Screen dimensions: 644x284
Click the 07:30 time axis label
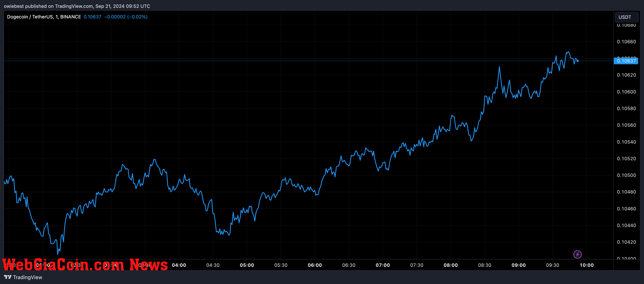[417, 265]
